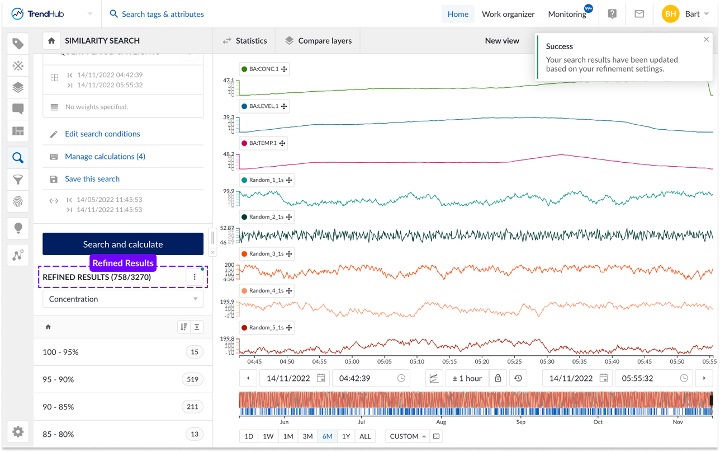The height and width of the screenshot is (452, 720).
Task: Toggle the lock icon beside ±1 hour
Action: (x=498, y=378)
